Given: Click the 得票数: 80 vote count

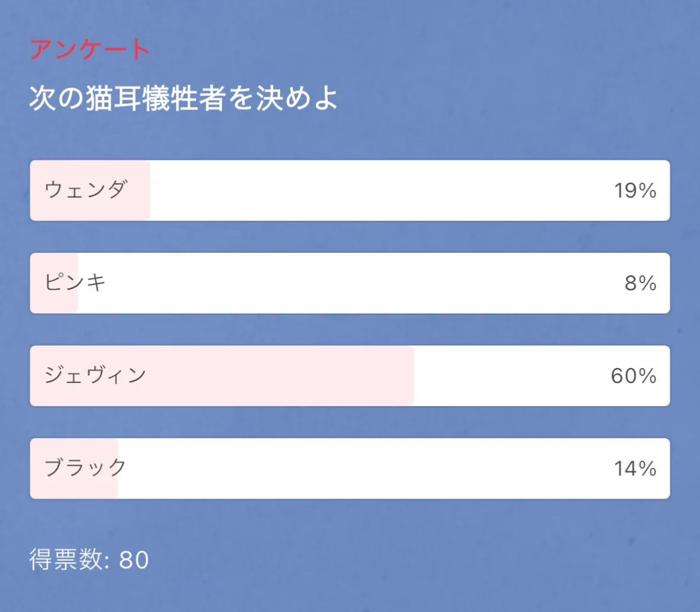Looking at the screenshot, I should click(x=89, y=560).
